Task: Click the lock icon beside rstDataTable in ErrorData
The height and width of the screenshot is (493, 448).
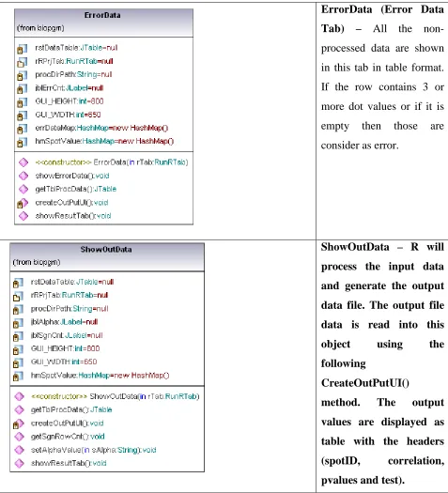Action: 22,49
